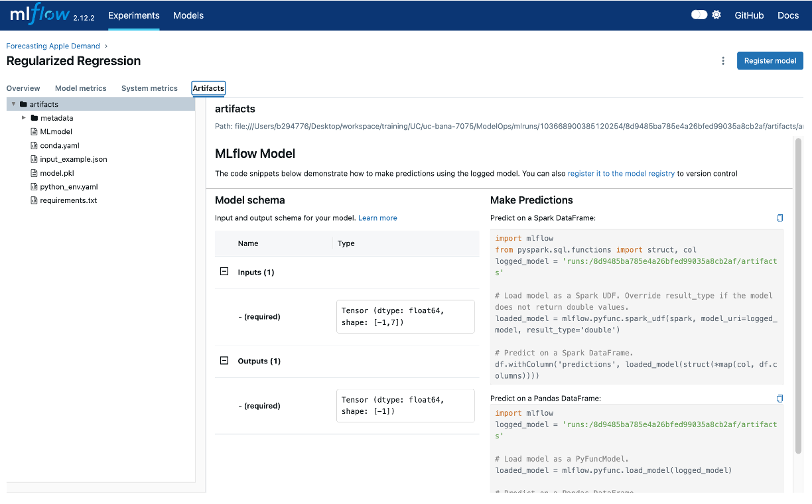Select model.pkl file name in tree
This screenshot has height=504, width=812.
(57, 173)
